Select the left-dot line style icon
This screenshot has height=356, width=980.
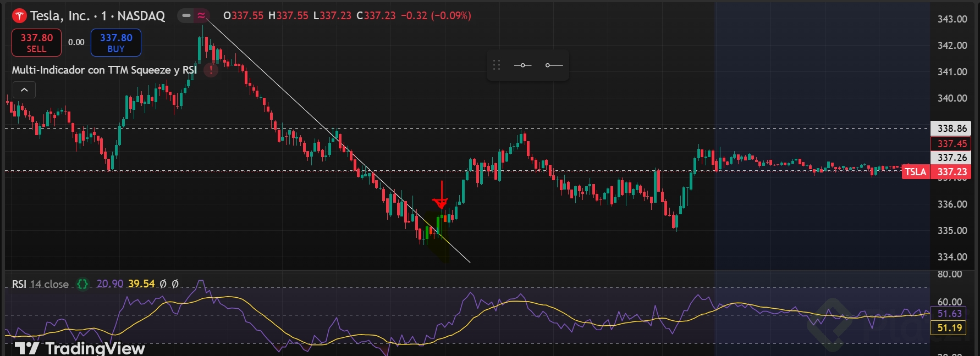(554, 65)
